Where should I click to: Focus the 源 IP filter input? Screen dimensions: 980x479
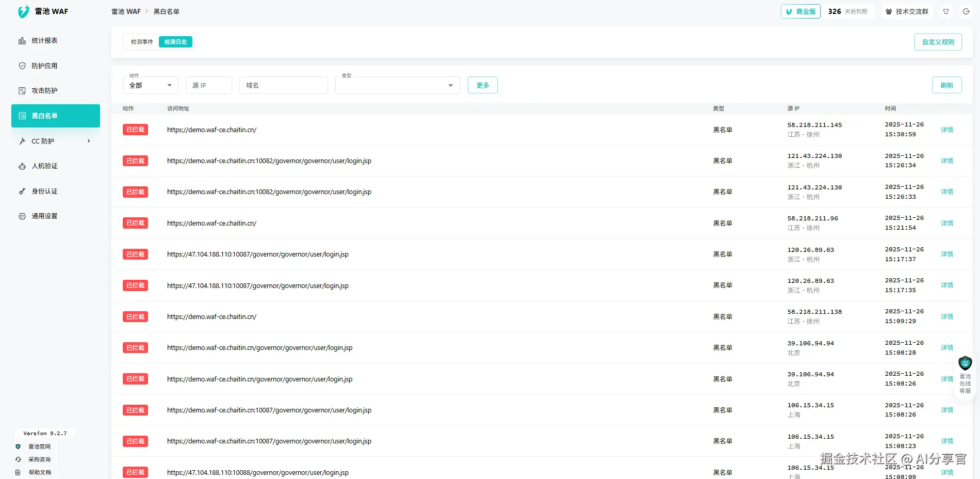(209, 85)
